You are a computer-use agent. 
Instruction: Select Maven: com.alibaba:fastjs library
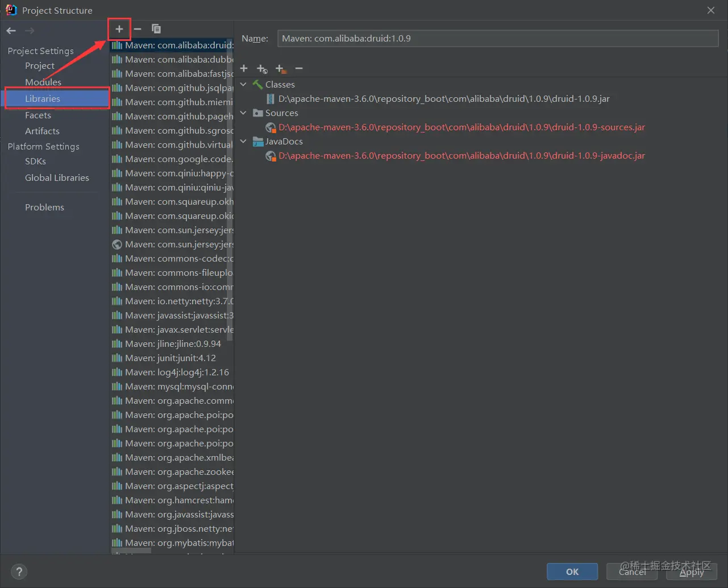pos(172,73)
